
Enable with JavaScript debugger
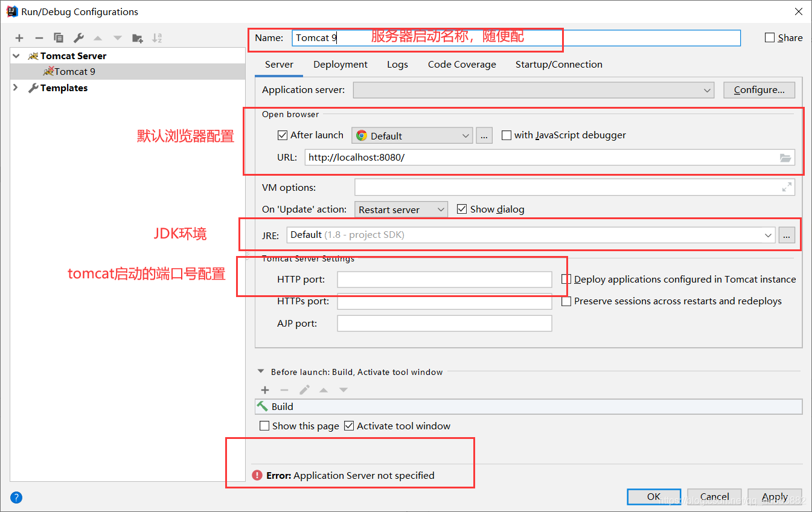click(x=507, y=135)
